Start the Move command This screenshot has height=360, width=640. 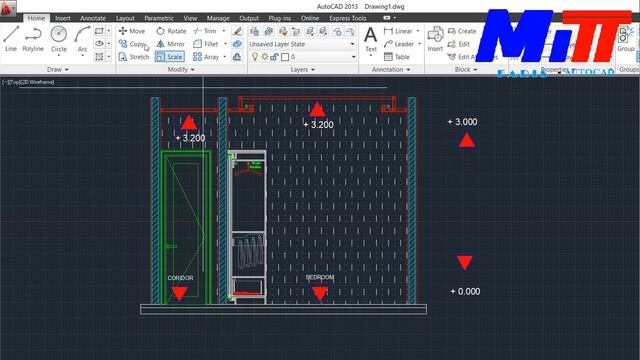click(x=132, y=31)
